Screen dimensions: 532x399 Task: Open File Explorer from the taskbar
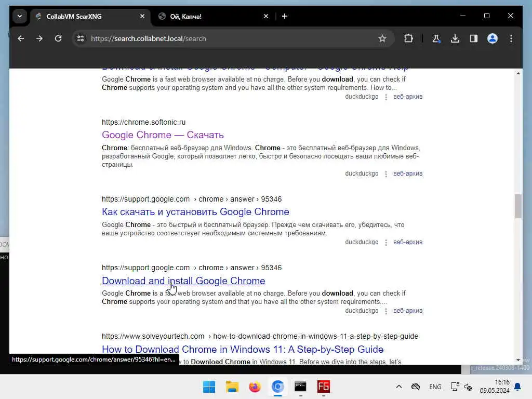click(x=232, y=387)
